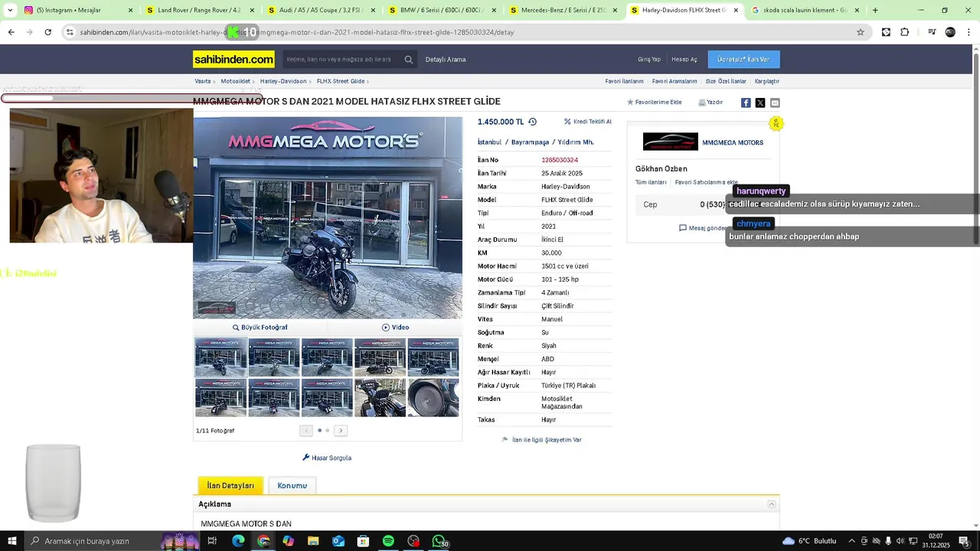Select the İlan Detayları tab

pos(230,485)
